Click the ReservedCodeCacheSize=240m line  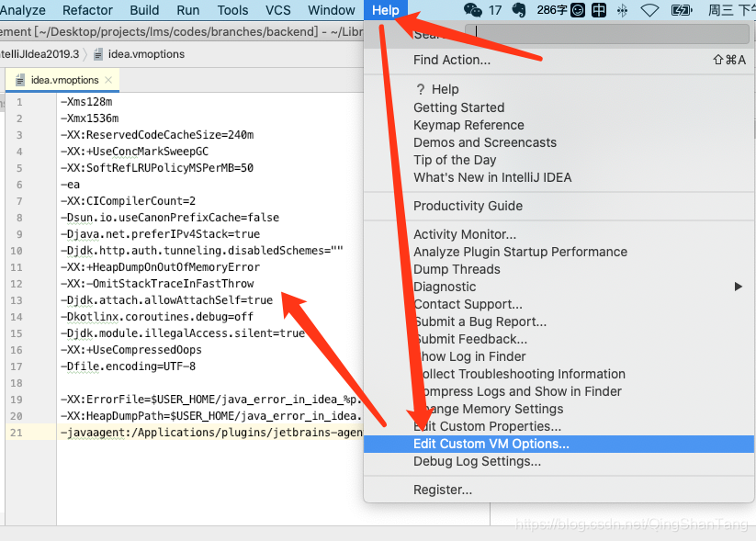(x=157, y=134)
